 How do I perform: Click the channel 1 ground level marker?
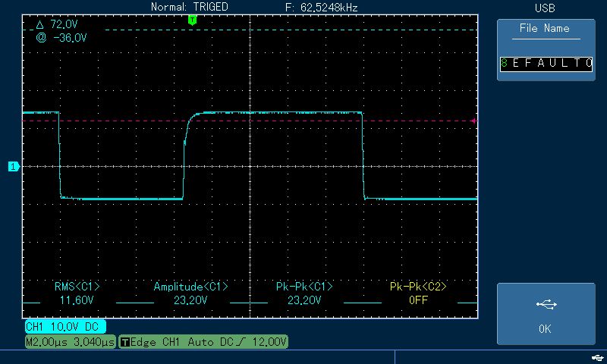click(14, 167)
